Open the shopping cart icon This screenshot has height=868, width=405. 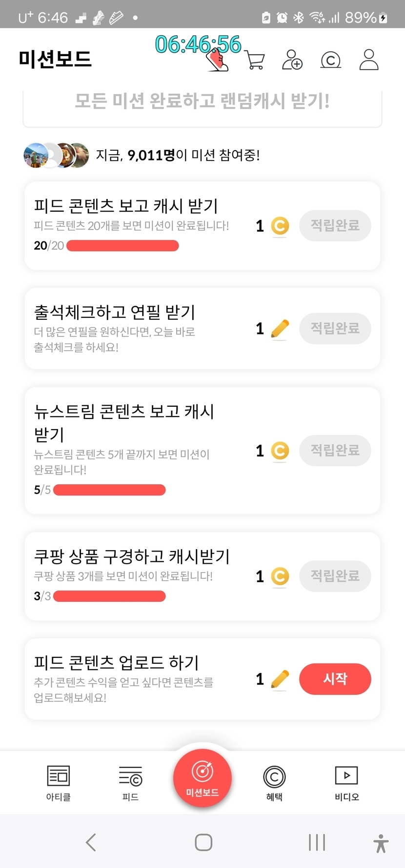255,61
